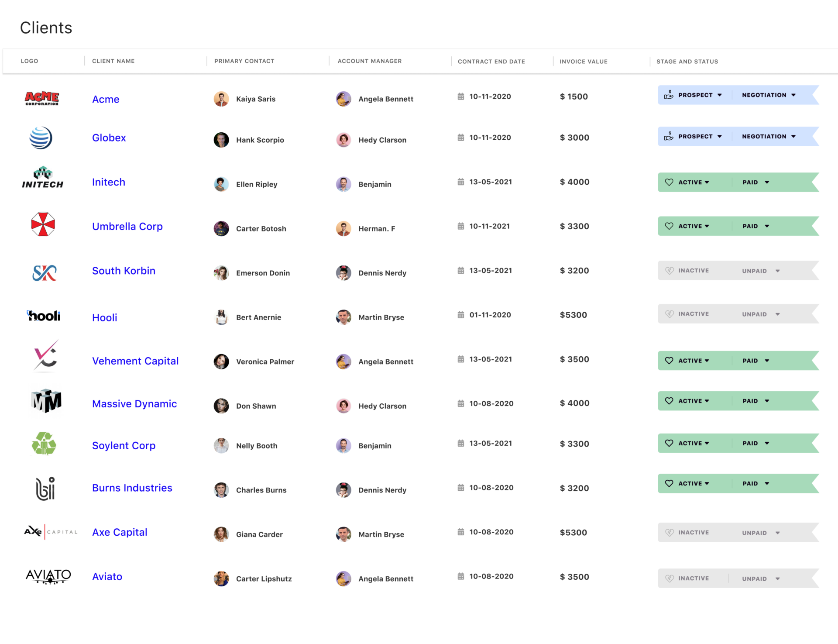838x644 pixels.
Task: Click the Axe Capital logo
Action: [x=50, y=532]
